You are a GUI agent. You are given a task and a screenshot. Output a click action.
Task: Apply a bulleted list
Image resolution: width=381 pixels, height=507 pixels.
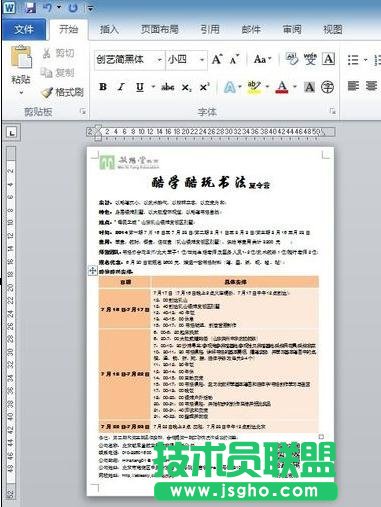[x=353, y=60]
